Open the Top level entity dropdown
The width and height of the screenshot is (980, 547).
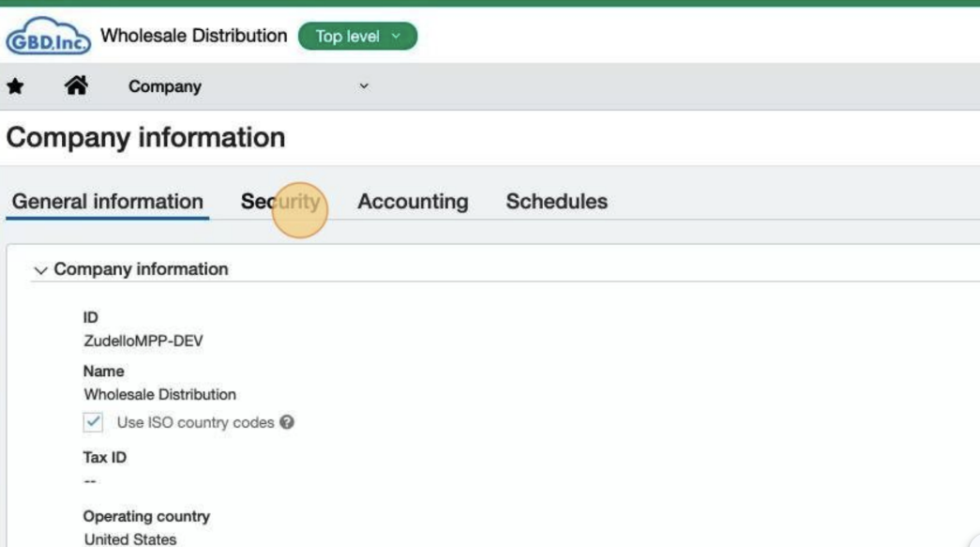(357, 37)
